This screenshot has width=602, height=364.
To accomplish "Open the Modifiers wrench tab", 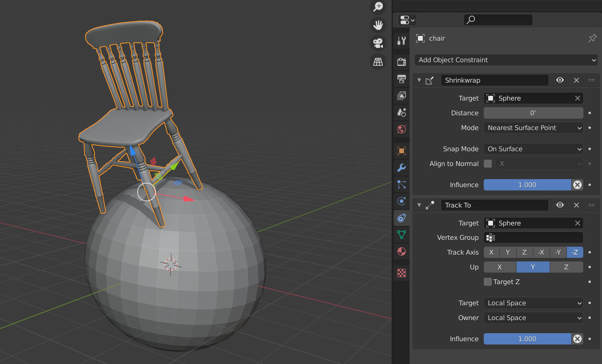I will pyautogui.click(x=402, y=167).
